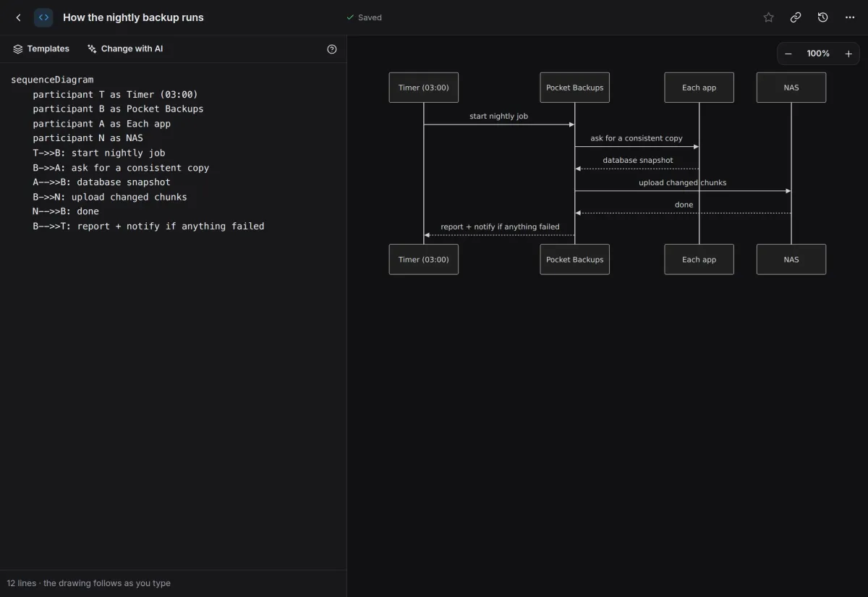Click code line B->>N: upload changed chunks
This screenshot has width=868, height=597.
(110, 197)
